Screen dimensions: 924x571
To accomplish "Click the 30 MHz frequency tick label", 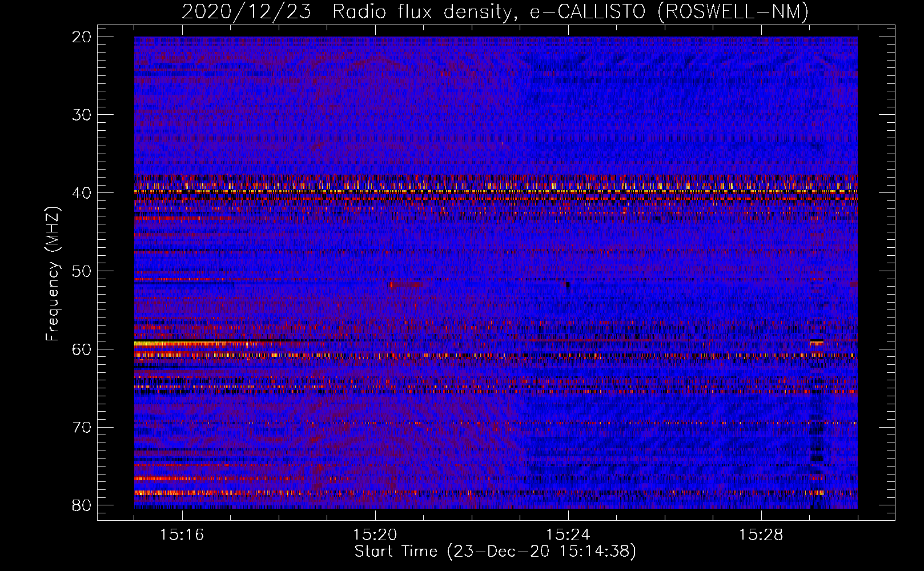I will pos(83,115).
